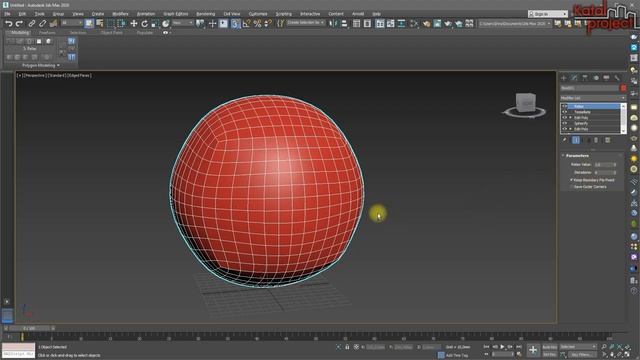The height and width of the screenshot is (360, 640).
Task: Choose the Select and Move tool
Action: coord(134,24)
